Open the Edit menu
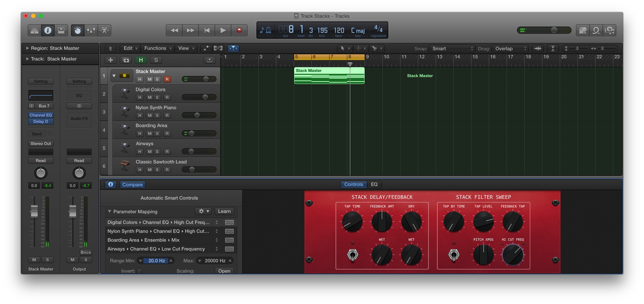 pos(130,48)
